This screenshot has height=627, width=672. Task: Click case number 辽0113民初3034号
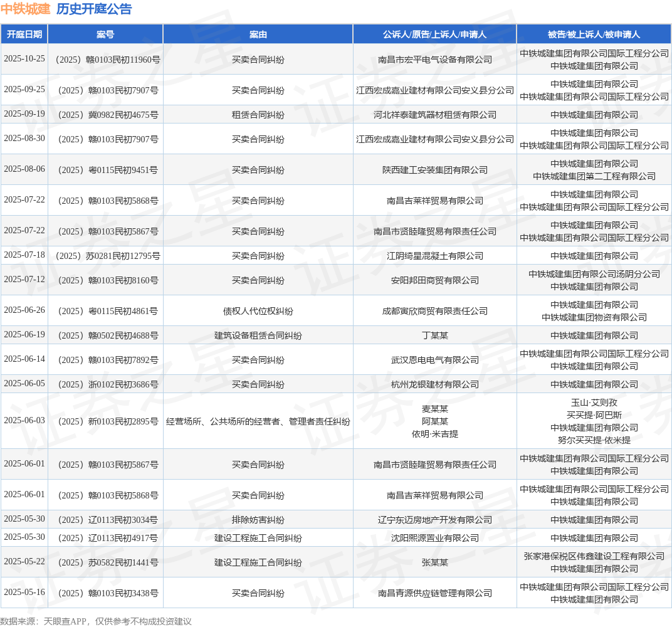tap(108, 519)
